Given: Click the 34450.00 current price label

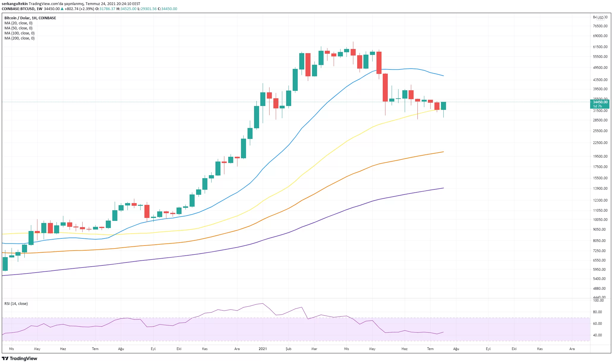Looking at the screenshot, I should [600, 102].
